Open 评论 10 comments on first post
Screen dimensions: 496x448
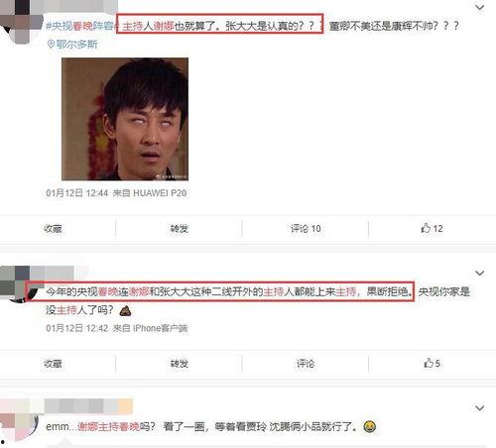306,229
